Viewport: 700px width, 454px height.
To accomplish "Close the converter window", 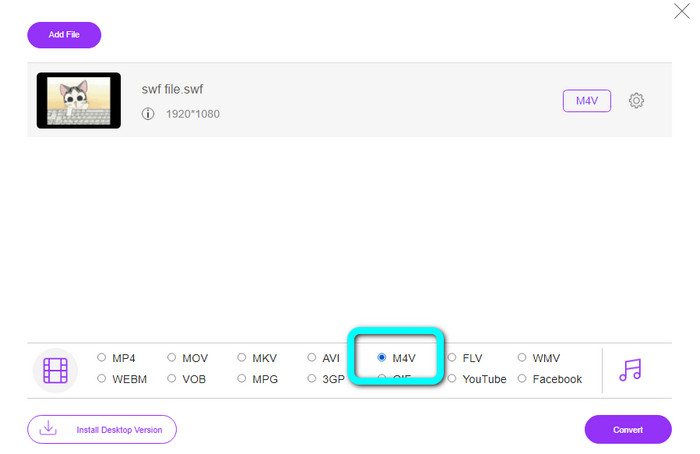I will click(x=682, y=12).
